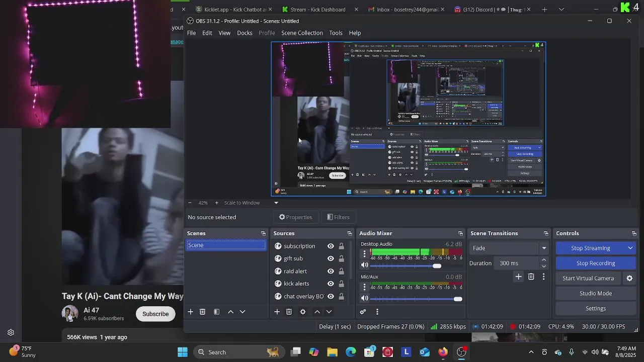This screenshot has height=362, width=644.
Task: Hide the subscription source
Action: point(331,246)
